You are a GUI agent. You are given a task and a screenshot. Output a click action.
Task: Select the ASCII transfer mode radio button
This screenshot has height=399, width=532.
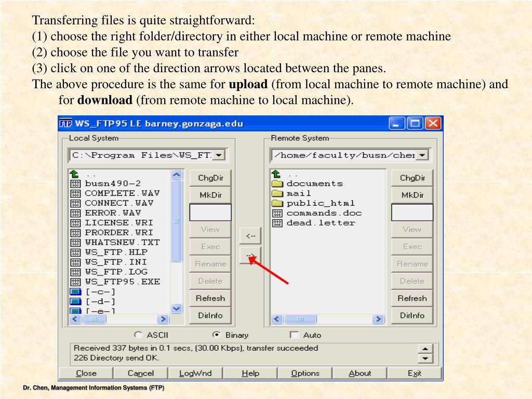[x=138, y=335]
